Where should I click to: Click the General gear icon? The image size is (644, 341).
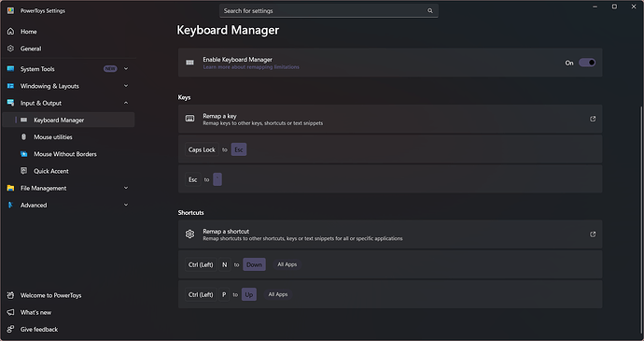point(10,49)
